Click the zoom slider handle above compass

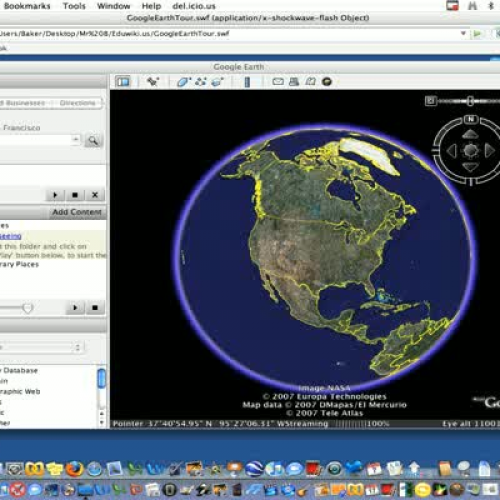pyautogui.click(x=470, y=101)
